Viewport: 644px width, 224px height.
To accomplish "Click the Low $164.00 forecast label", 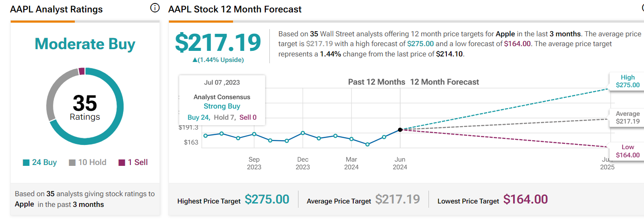I will pyautogui.click(x=628, y=151).
